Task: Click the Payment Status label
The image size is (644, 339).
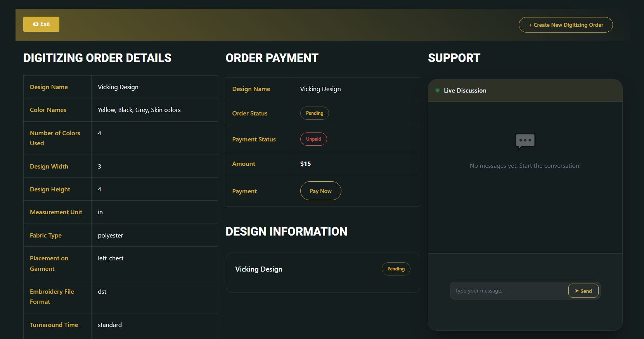Action: [x=254, y=139]
